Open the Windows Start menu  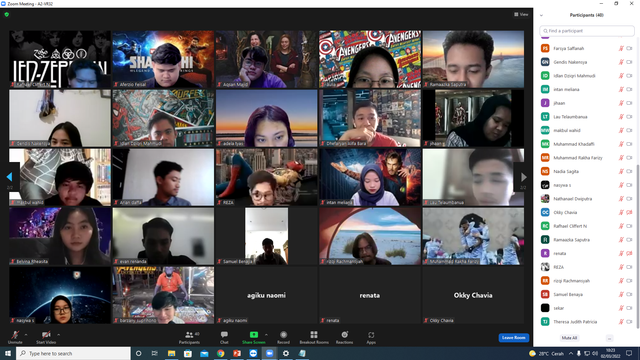tap(8, 353)
